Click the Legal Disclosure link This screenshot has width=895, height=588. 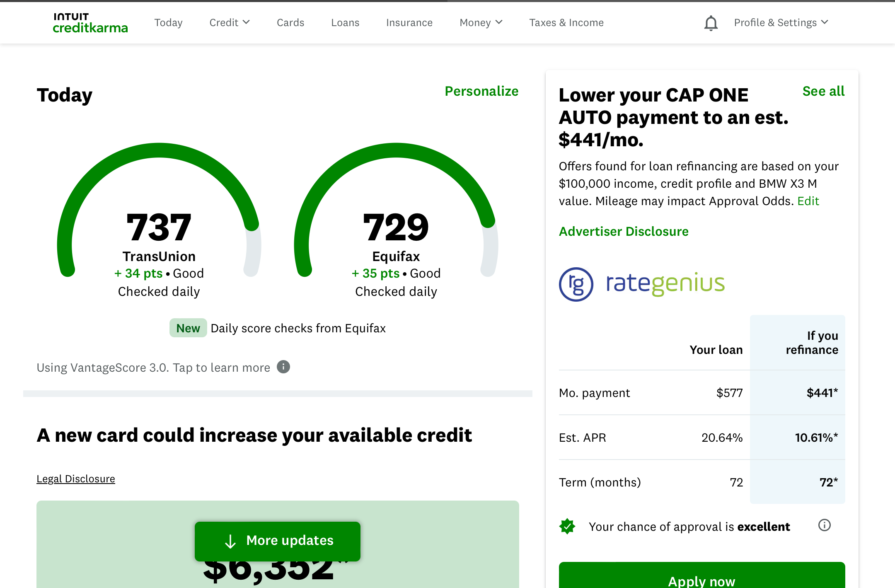pos(76,479)
